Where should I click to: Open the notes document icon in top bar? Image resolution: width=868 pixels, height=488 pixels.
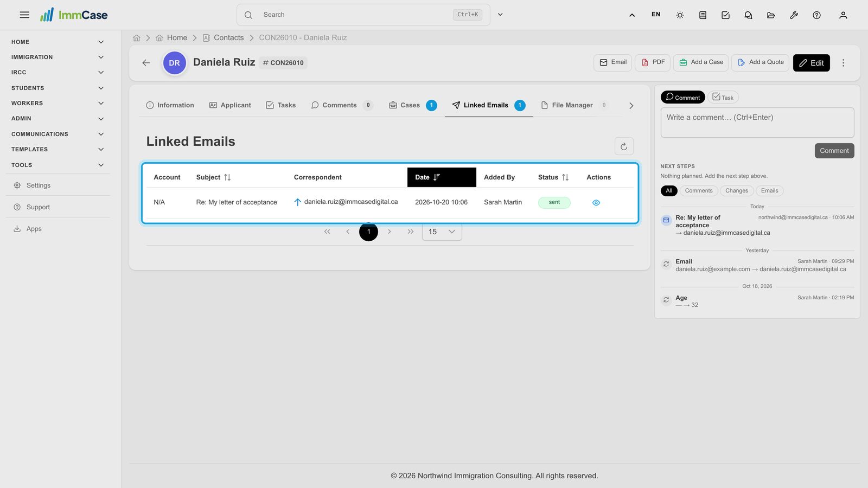pos(703,15)
